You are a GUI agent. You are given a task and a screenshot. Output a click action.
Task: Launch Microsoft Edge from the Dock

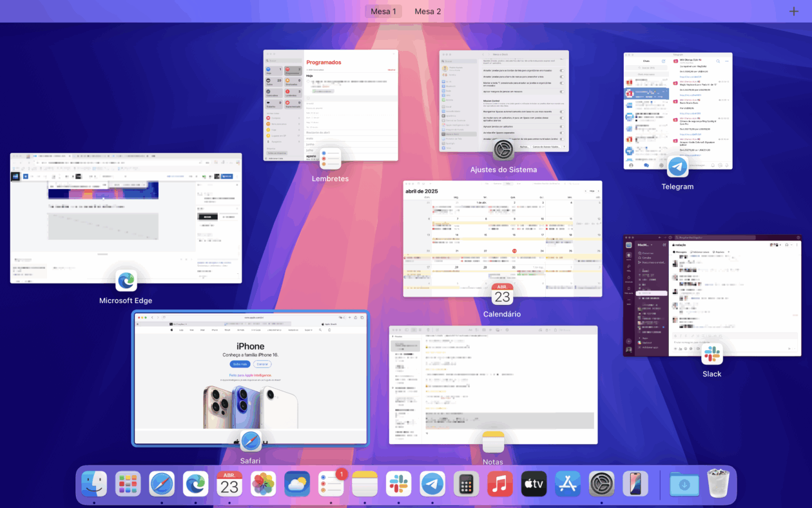(x=195, y=484)
